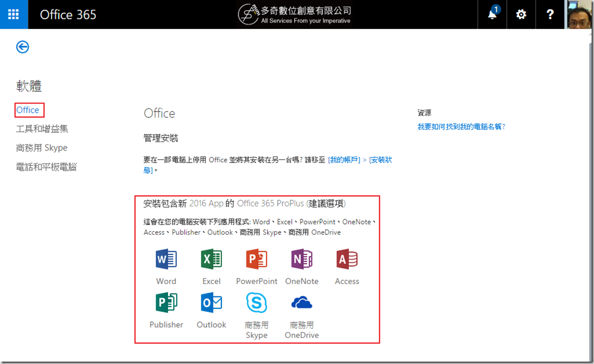Click the notifications bell icon
The height and width of the screenshot is (364, 594).
493,14
